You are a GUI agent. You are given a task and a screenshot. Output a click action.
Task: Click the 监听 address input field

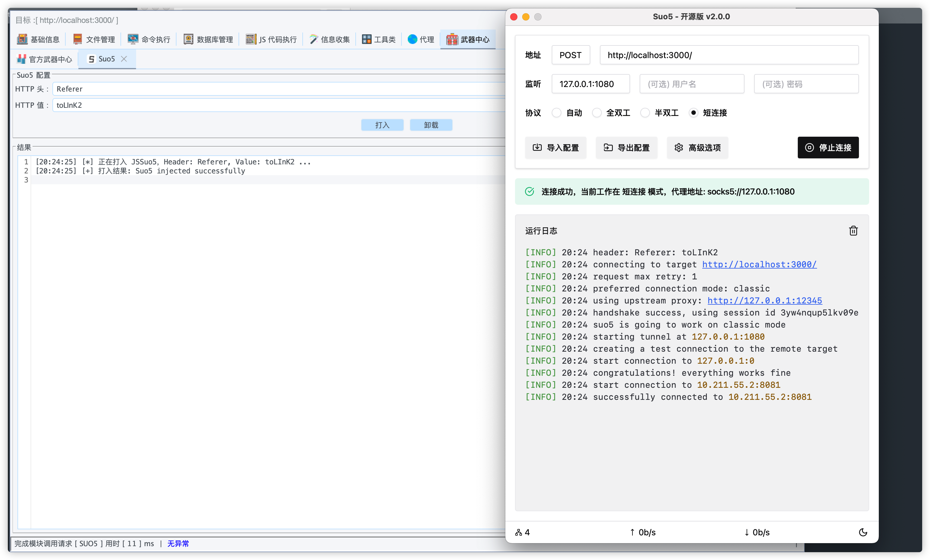[x=590, y=84]
